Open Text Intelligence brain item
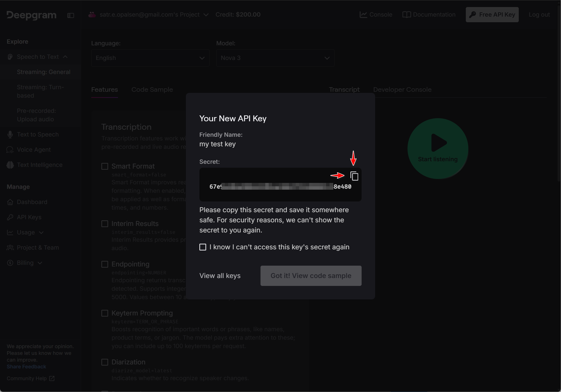The width and height of the screenshot is (561, 392). coord(10,165)
